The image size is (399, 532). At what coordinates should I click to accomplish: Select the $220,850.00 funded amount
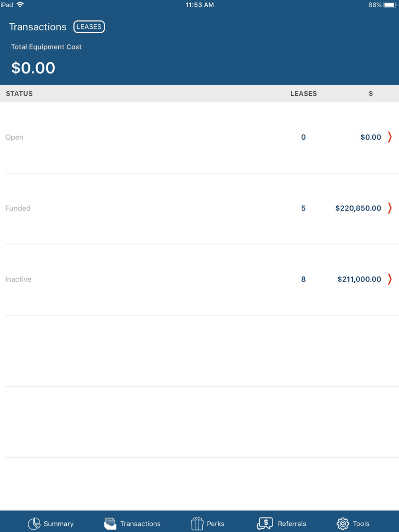358,208
